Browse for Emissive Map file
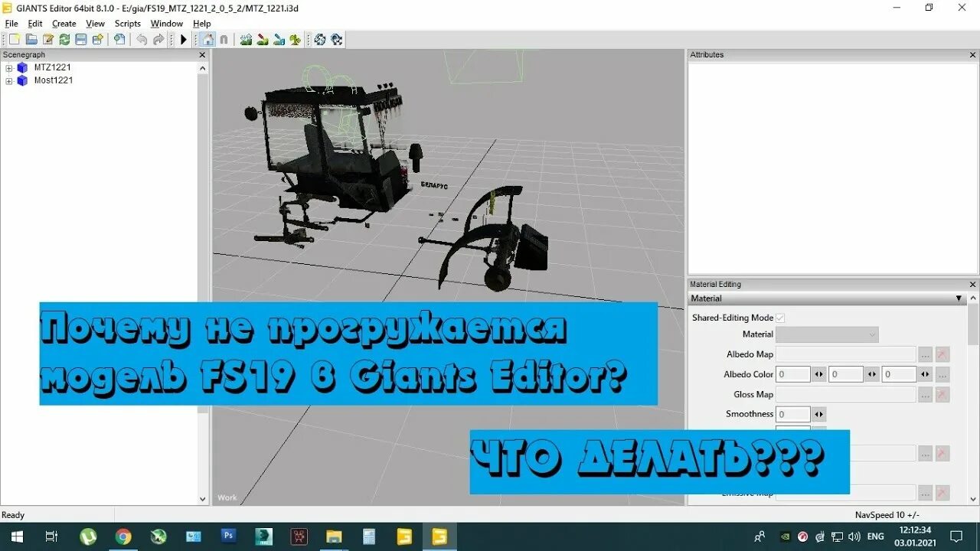The width and height of the screenshot is (980, 551). (x=926, y=494)
